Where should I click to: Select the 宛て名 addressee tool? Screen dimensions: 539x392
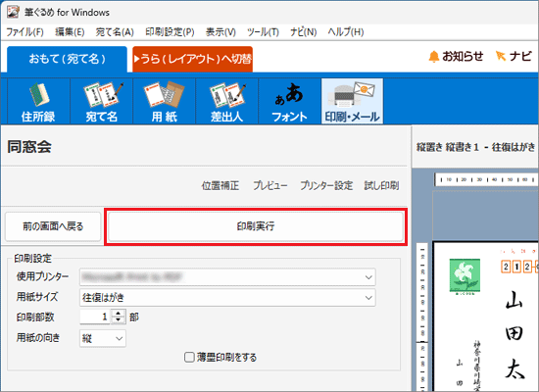pyautogui.click(x=101, y=102)
